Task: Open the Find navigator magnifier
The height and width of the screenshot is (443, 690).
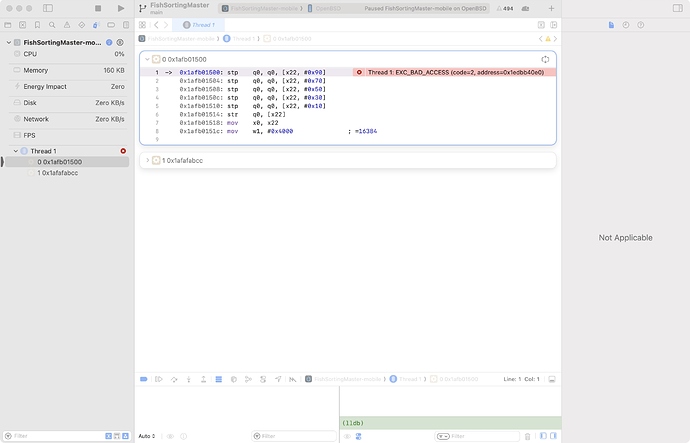Action: coord(52,25)
